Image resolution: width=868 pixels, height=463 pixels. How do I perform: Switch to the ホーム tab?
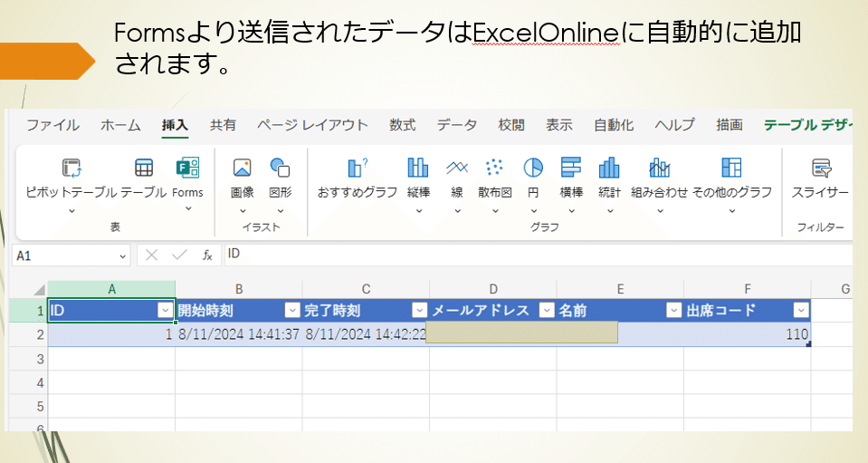[120, 125]
